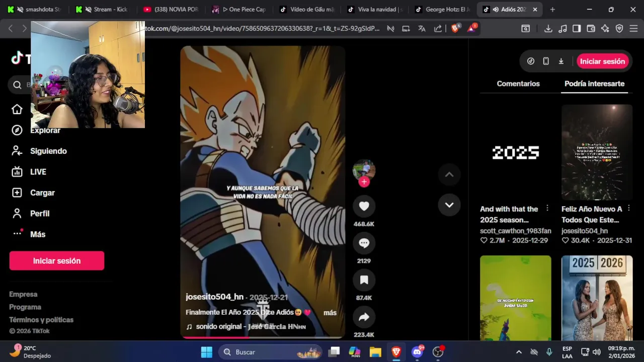Image resolution: width=644 pixels, height=362 pixels.
Task: Open scott_cawthon_1983fan profile link
Action: (516, 231)
